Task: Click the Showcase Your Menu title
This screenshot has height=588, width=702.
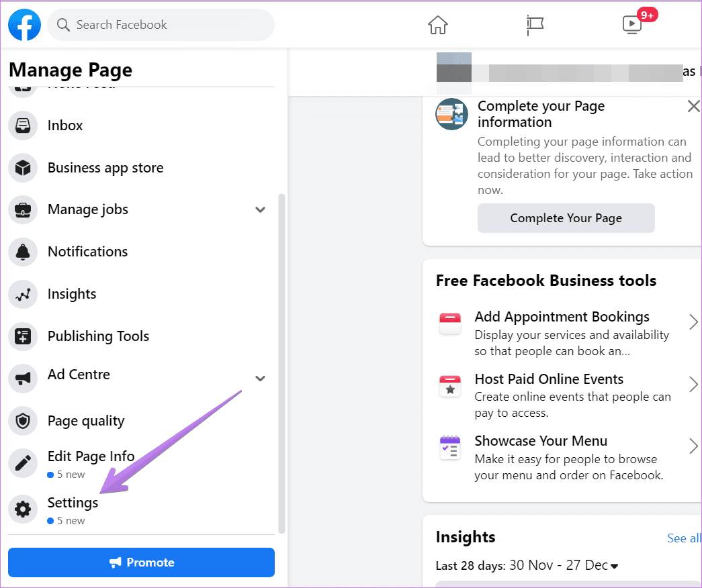Action: (541, 441)
